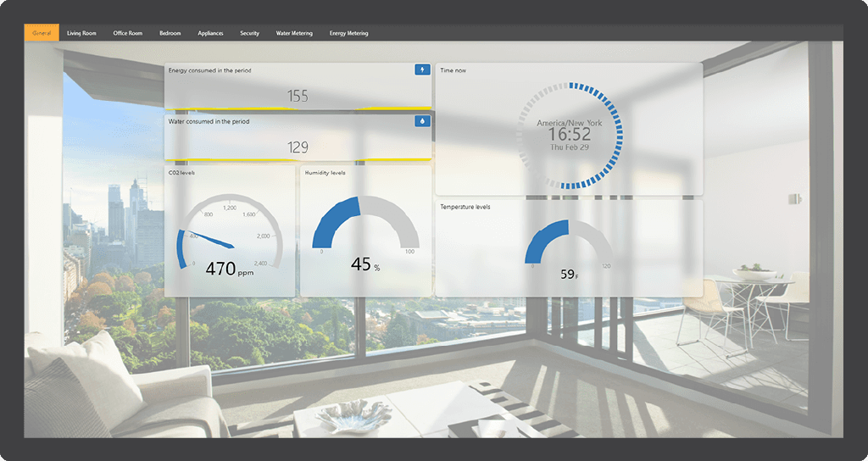Click the circular clock ring

(x=570, y=136)
